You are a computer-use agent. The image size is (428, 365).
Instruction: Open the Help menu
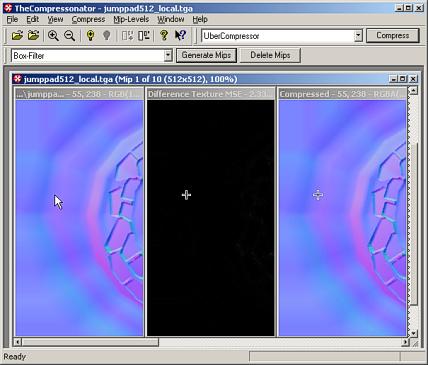[200, 19]
